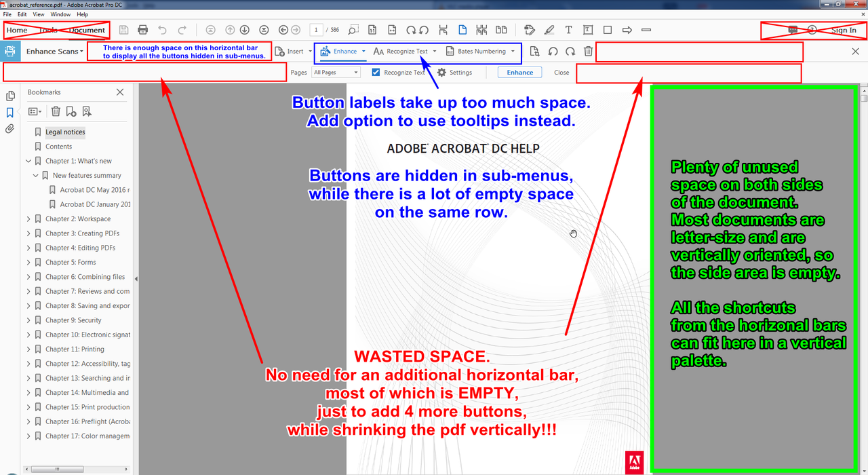Collapse Chapter 1: What's new bookmark
868x475 pixels.
coord(28,161)
